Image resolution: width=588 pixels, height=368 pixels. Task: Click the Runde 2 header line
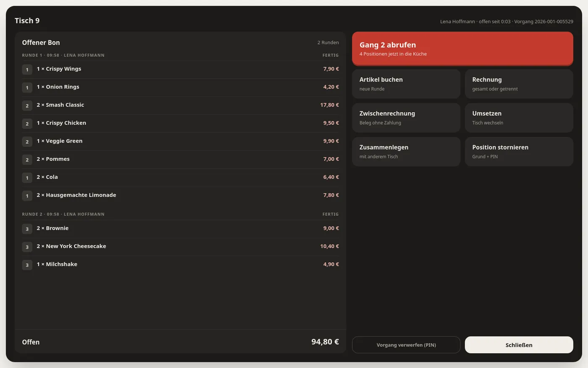(180, 214)
